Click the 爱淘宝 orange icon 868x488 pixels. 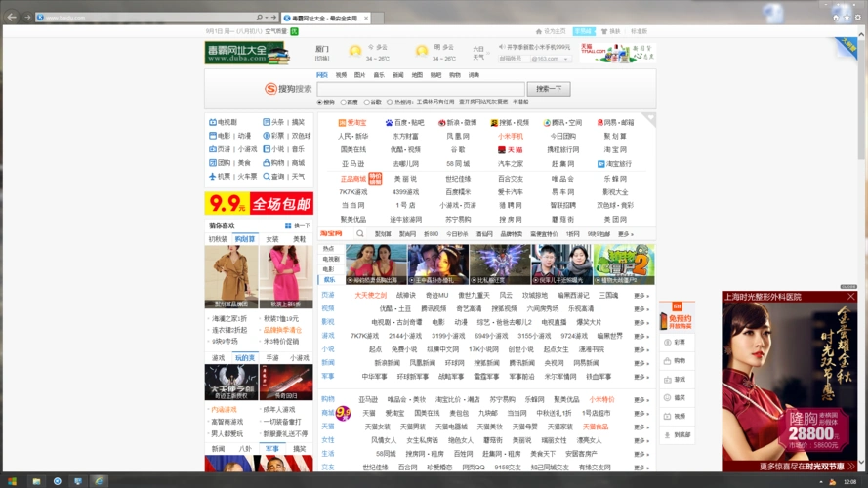[342, 123]
